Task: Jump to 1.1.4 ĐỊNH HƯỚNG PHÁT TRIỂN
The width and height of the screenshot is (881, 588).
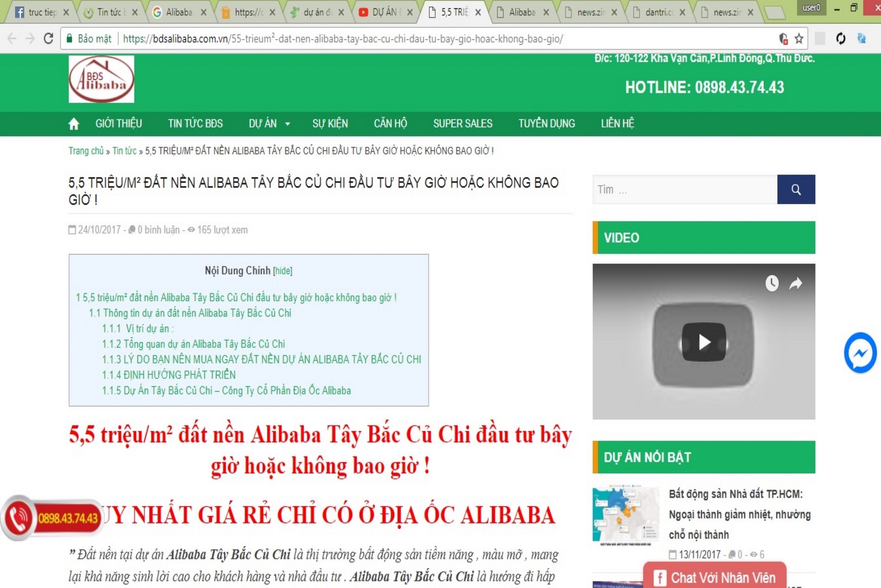Action: tap(169, 375)
